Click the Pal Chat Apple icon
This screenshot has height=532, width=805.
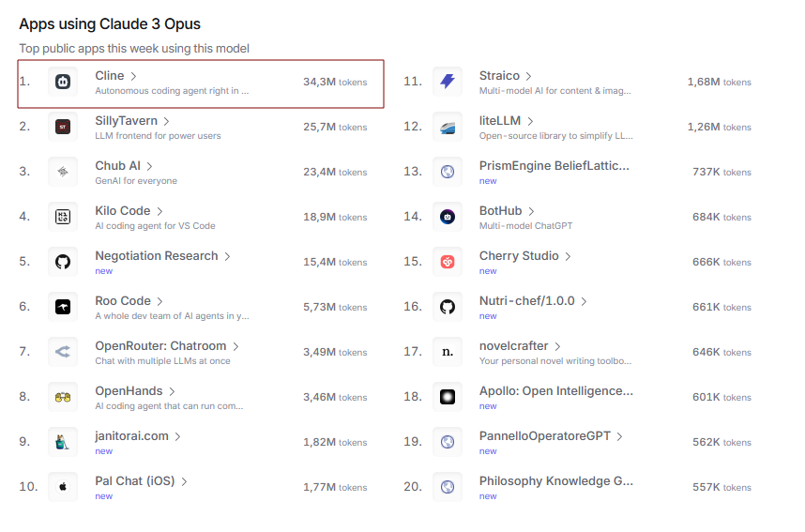pos(63,487)
